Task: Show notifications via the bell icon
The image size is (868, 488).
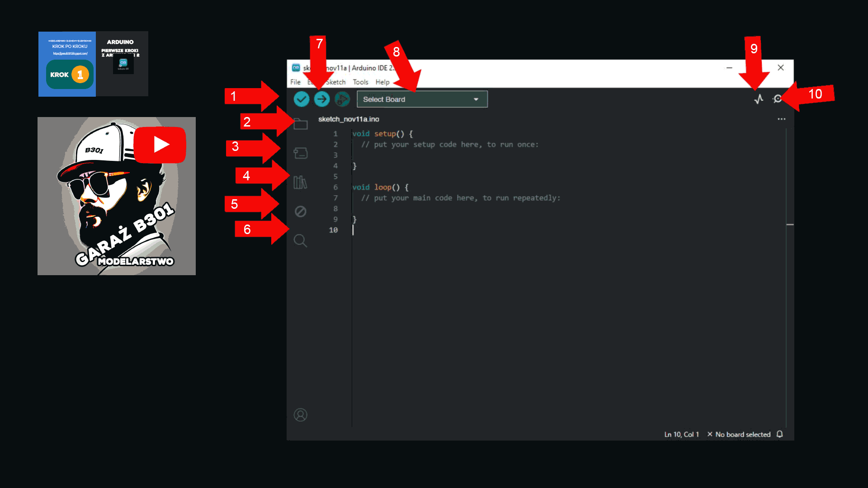Action: pyautogui.click(x=780, y=434)
